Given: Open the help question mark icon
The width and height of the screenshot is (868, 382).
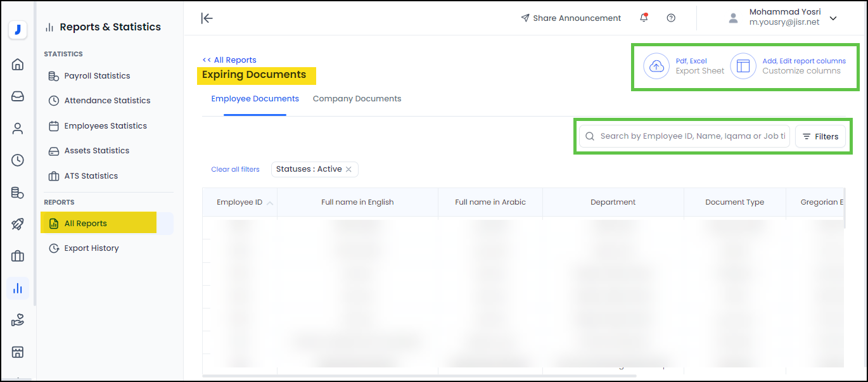Looking at the screenshot, I should pyautogui.click(x=671, y=18).
